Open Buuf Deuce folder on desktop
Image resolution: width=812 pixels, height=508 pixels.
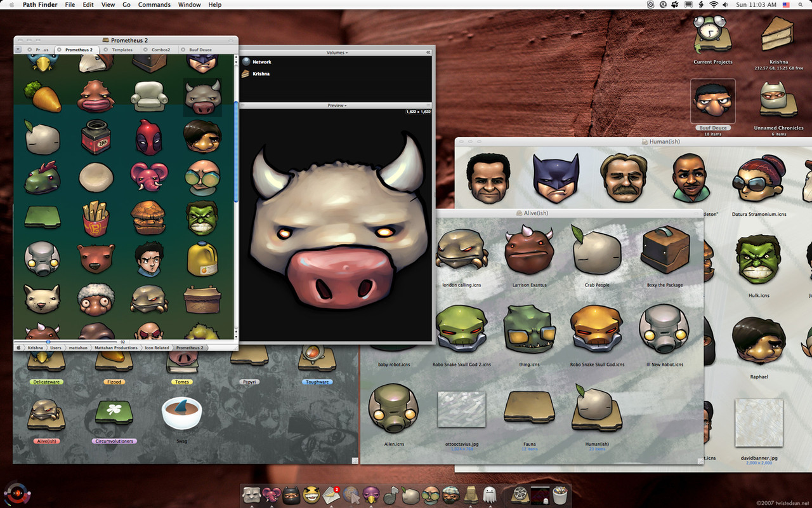pos(713,101)
